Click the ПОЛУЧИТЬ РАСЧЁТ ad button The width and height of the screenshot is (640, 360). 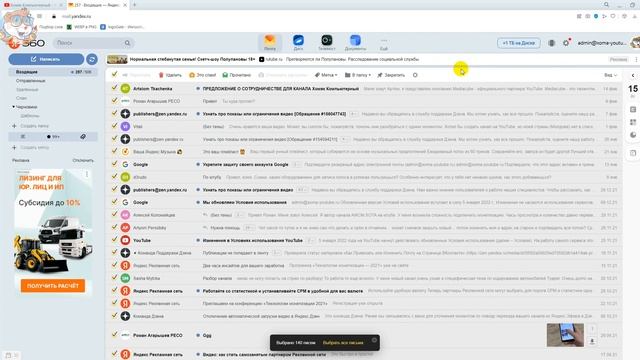[53, 286]
